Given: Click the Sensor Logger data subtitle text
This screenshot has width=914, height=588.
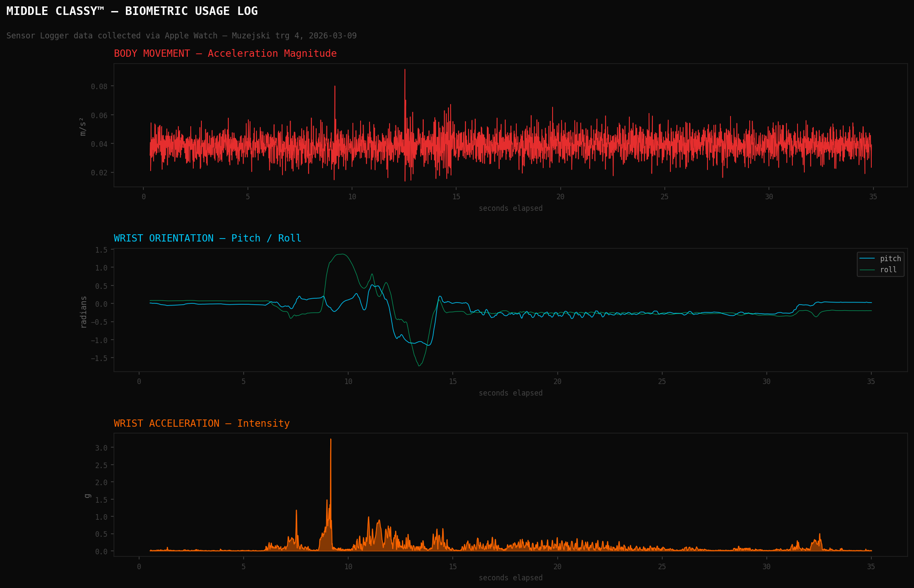Looking at the screenshot, I should 181,36.
